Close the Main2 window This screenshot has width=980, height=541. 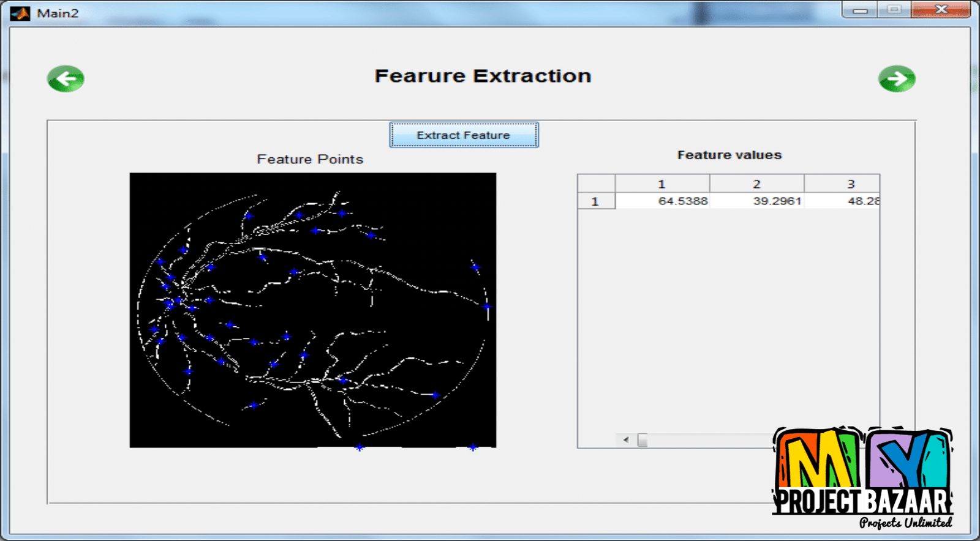tap(941, 10)
